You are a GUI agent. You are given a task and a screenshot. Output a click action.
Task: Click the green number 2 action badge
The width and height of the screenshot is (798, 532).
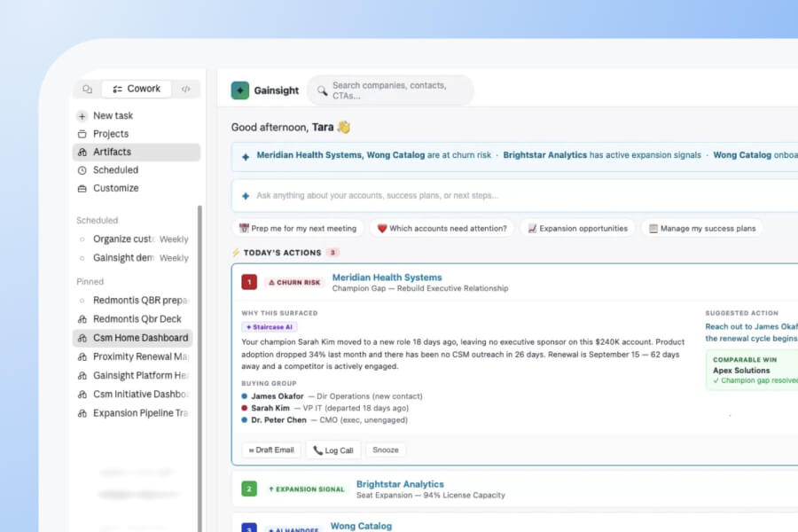(249, 489)
